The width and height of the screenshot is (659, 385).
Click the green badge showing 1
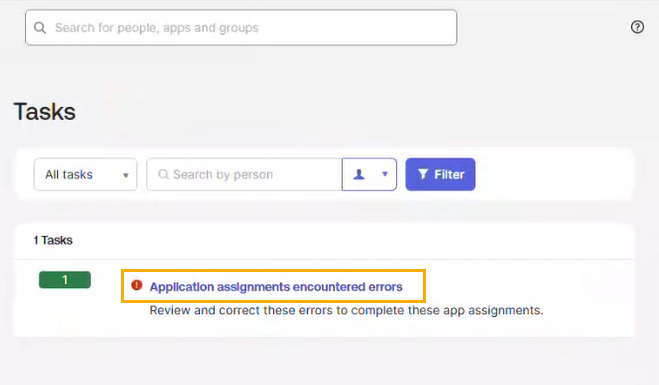(65, 280)
